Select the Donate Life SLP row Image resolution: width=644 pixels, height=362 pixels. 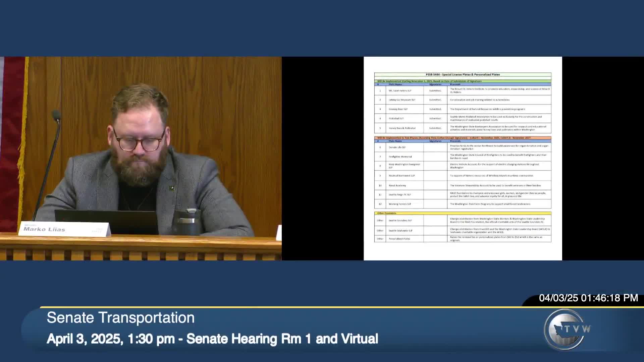397,147
